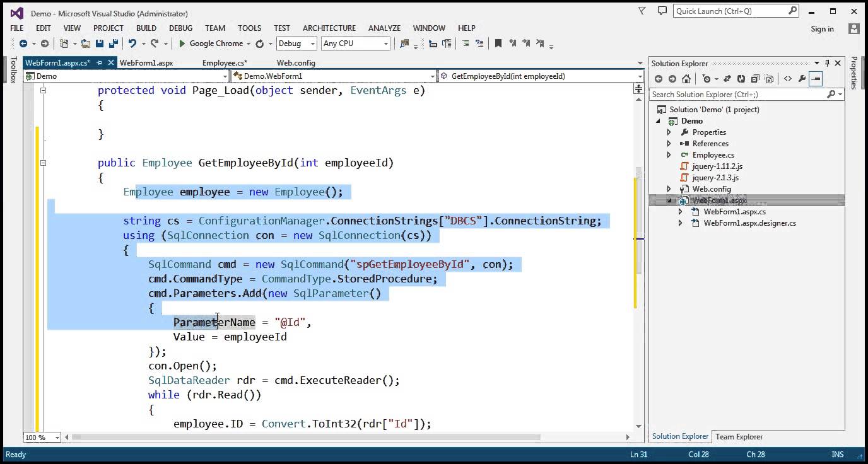Click the View Code icon in Solution Explorer
The height and width of the screenshot is (464, 868).
[788, 79]
